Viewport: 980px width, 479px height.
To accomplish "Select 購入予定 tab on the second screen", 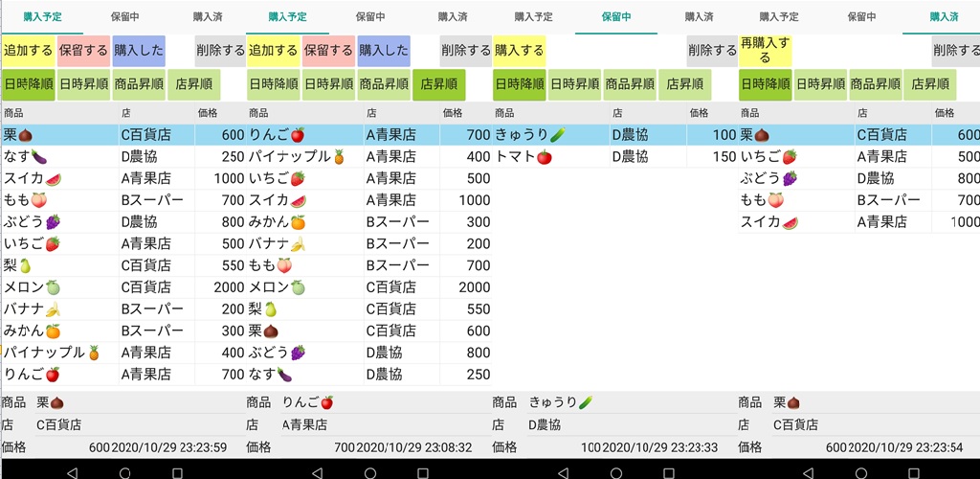I will [287, 17].
